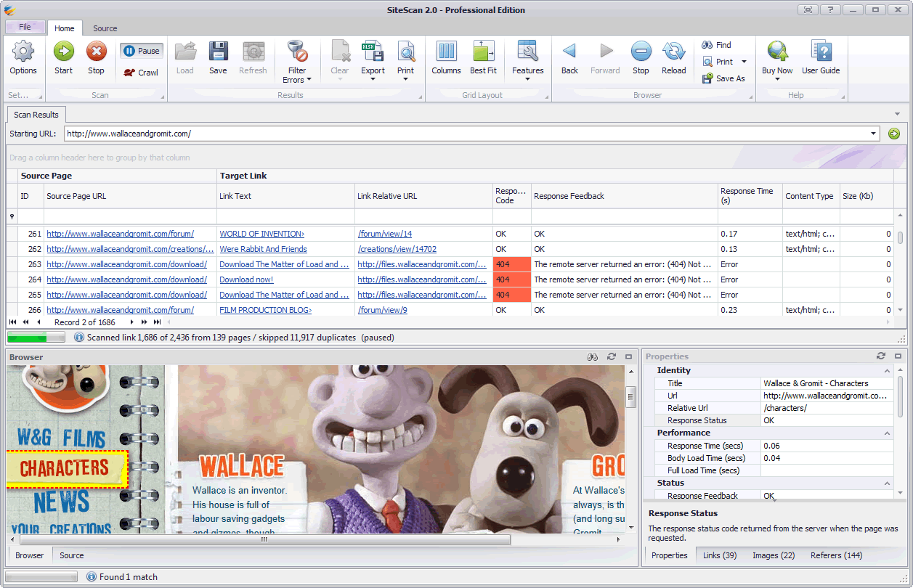This screenshot has height=588, width=913.
Task: Go Forward in the browser
Action: point(605,58)
